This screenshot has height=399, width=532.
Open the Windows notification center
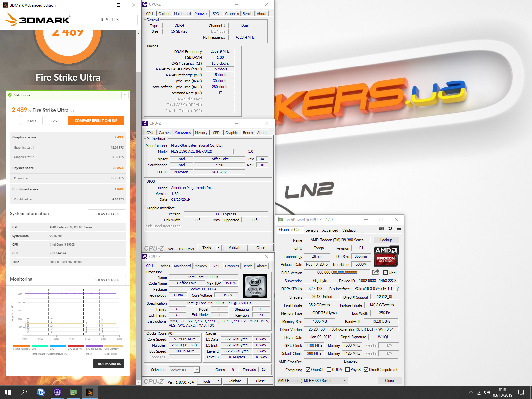[x=521, y=392]
